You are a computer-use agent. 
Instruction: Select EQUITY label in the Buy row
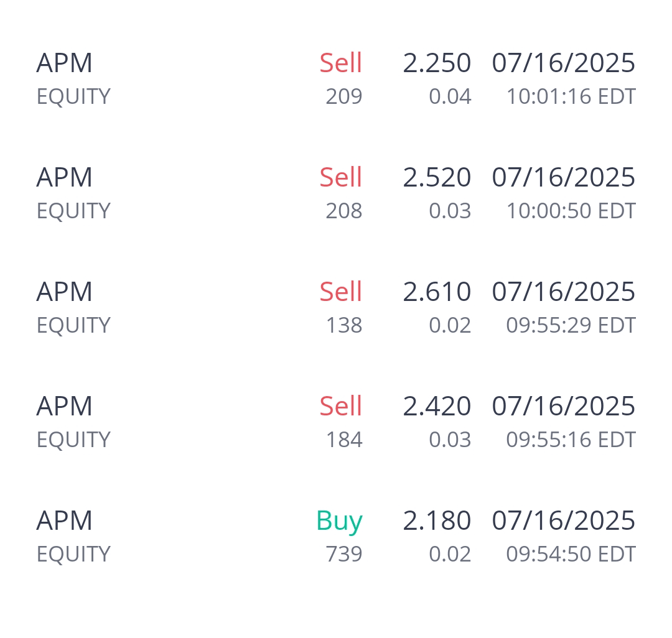click(73, 554)
